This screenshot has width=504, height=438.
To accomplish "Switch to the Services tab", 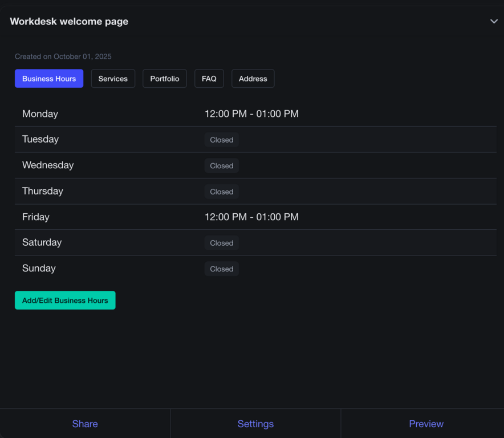I will pyautogui.click(x=113, y=79).
